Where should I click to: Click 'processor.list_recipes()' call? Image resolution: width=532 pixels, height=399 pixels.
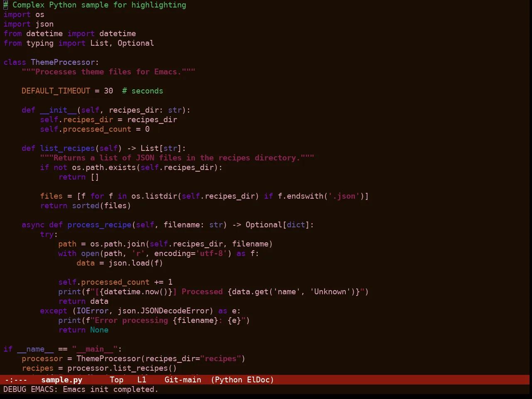122,368
